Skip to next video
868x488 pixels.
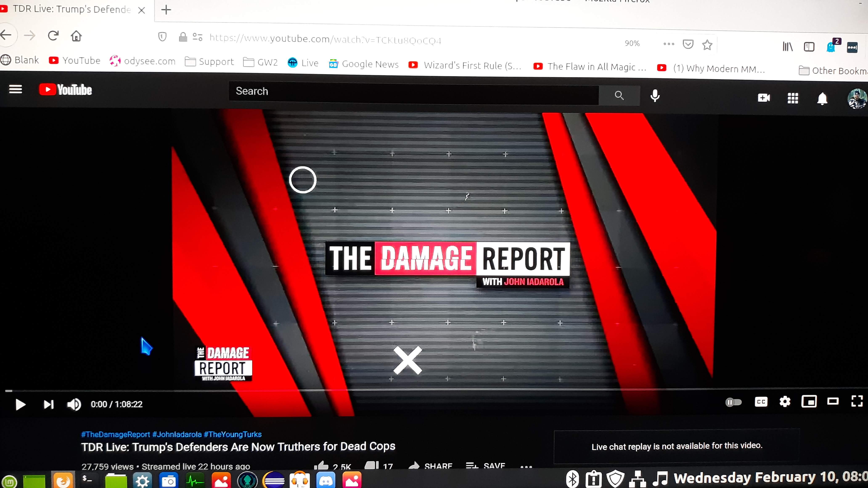coord(49,405)
